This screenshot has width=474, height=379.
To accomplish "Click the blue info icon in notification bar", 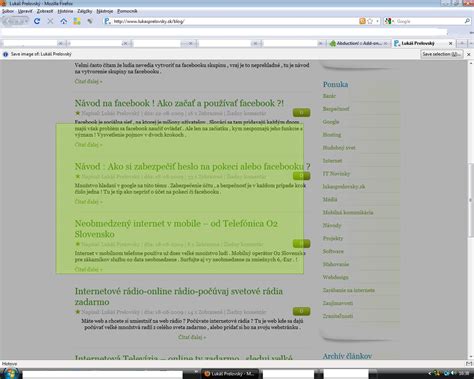I will [x=5, y=54].
